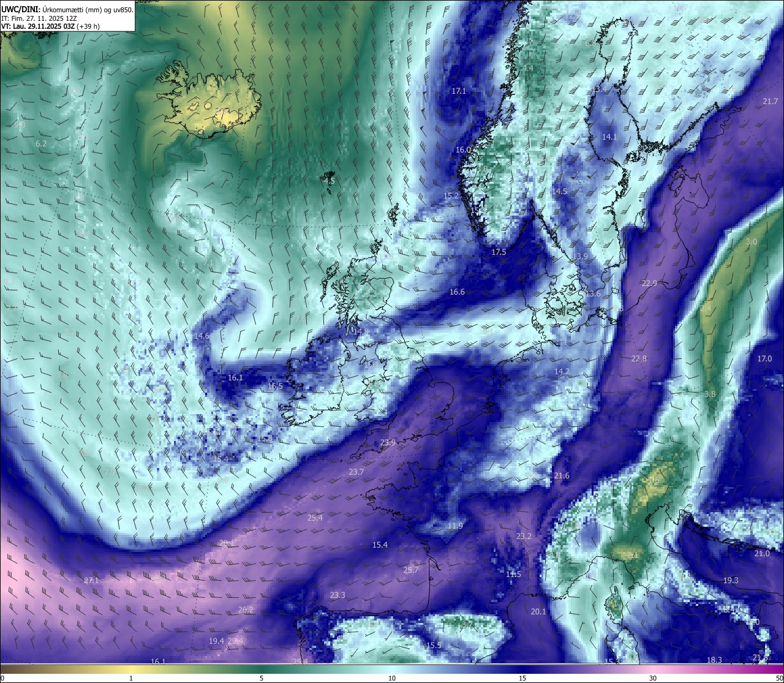Click the map value '25.4' near Brittany

(315, 518)
